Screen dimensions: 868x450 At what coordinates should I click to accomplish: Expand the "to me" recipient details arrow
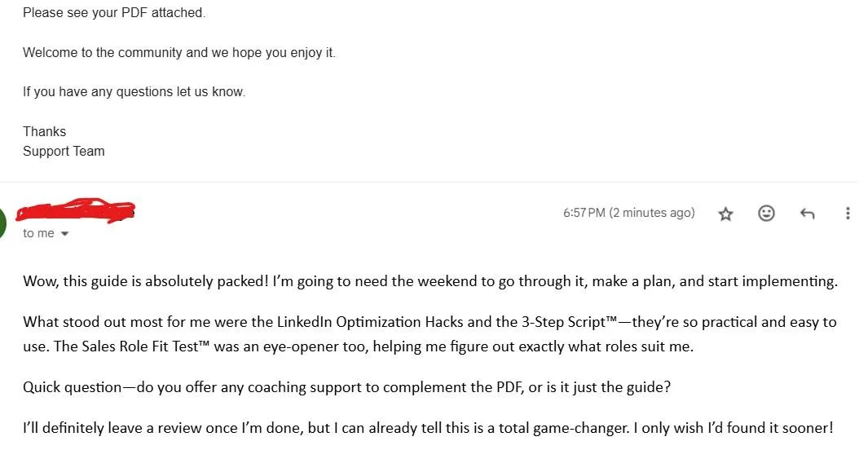pos(64,234)
